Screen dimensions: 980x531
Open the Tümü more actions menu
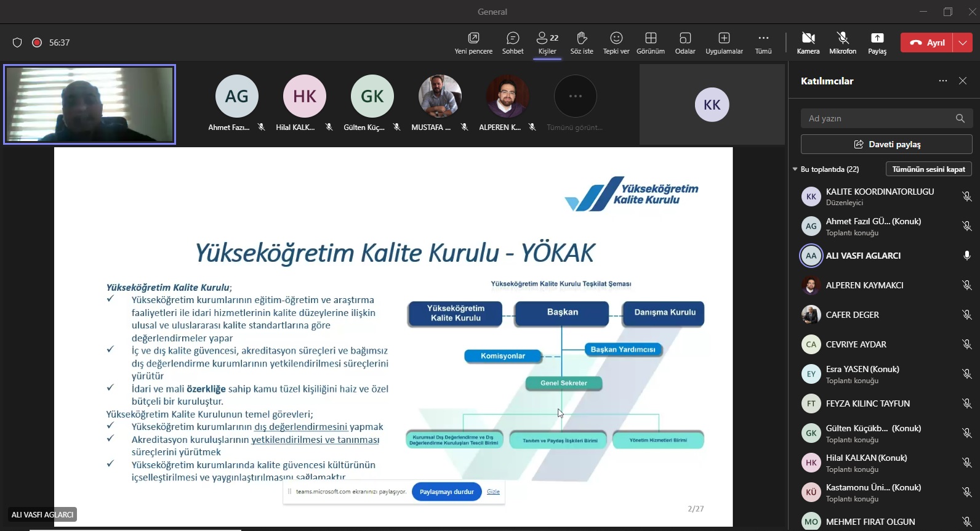click(x=763, y=43)
